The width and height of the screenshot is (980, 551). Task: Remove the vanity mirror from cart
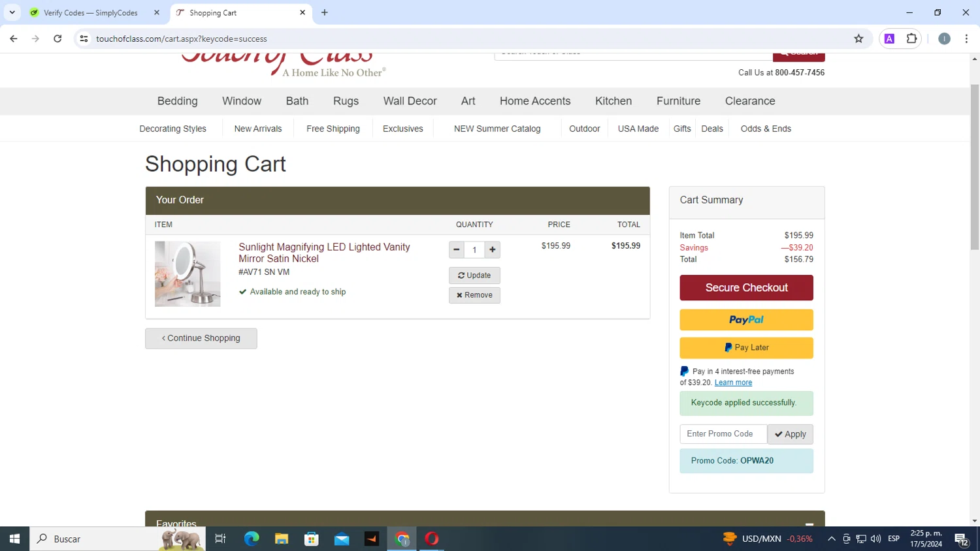(474, 295)
